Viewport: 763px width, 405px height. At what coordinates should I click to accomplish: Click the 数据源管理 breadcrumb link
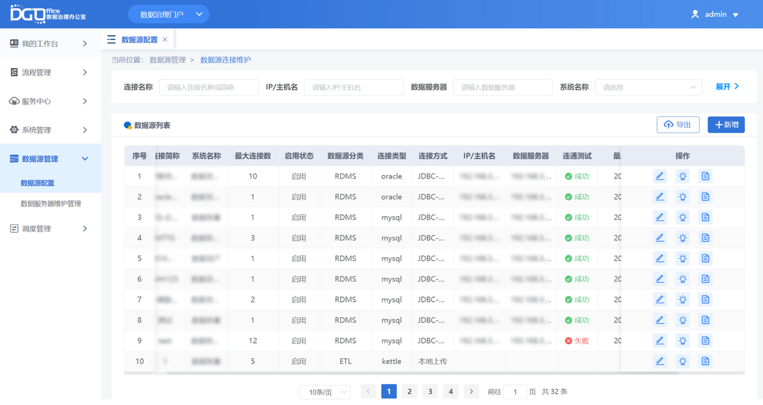click(167, 60)
